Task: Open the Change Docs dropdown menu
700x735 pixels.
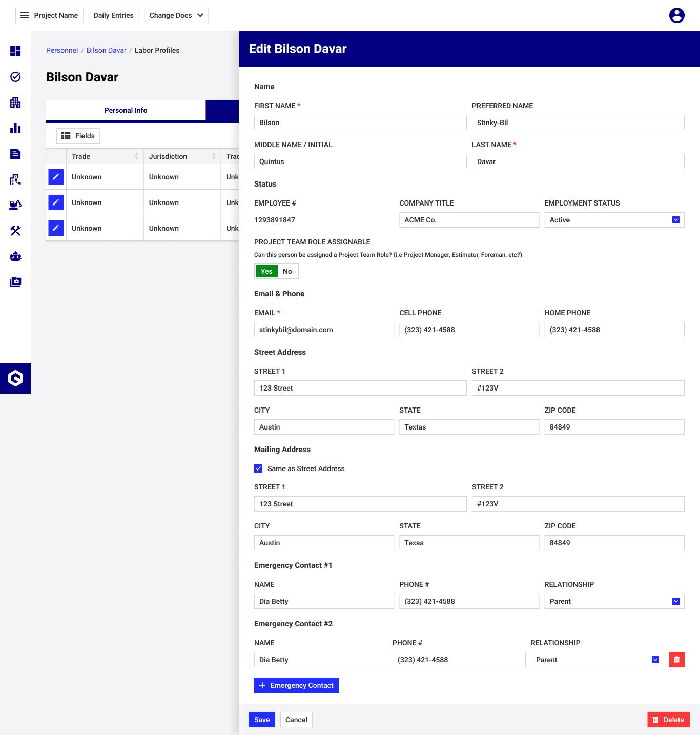Action: [x=176, y=15]
